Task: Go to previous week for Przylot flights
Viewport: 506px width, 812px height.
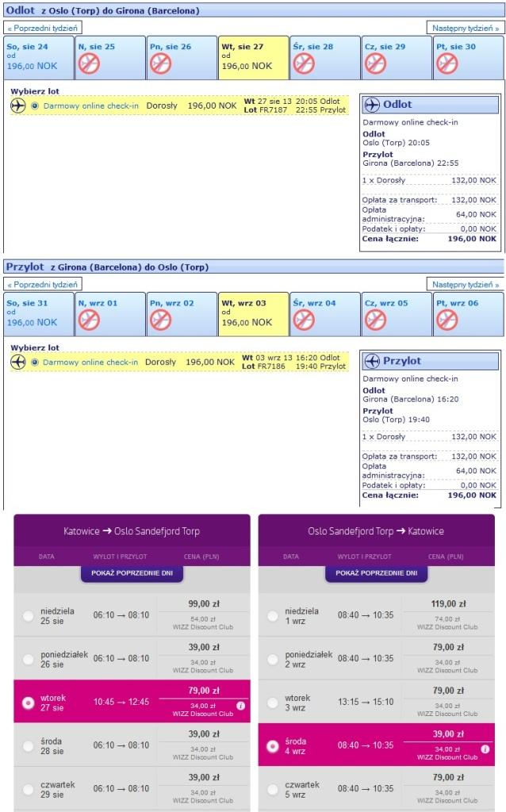Action: click(x=43, y=285)
